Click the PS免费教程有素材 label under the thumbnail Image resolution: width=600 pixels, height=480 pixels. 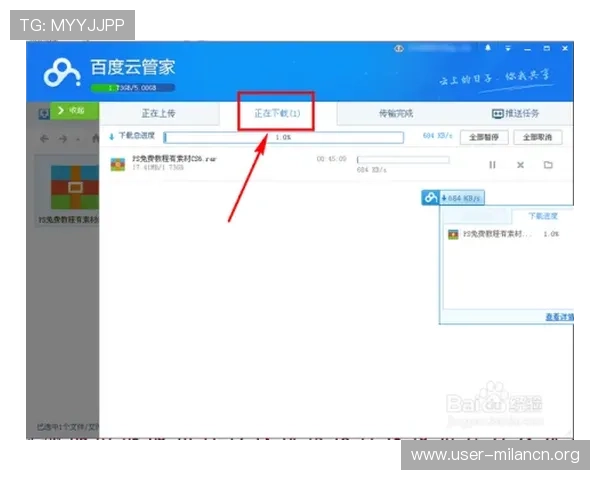point(68,219)
